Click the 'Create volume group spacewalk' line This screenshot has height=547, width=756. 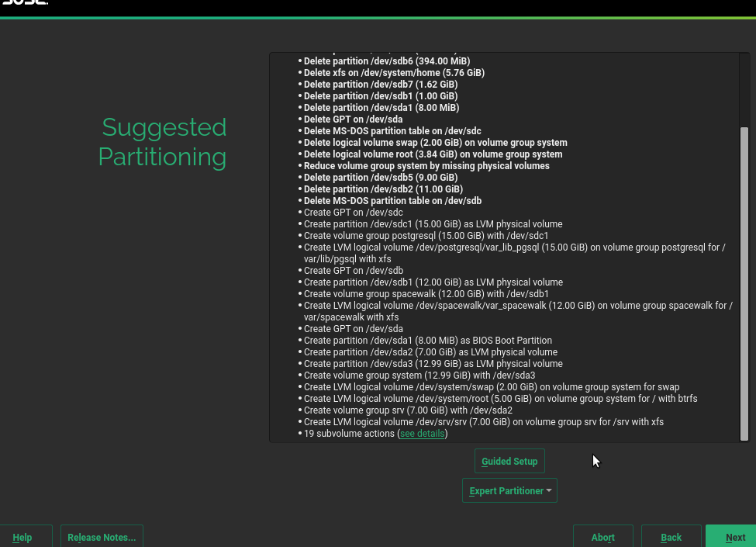426,294
